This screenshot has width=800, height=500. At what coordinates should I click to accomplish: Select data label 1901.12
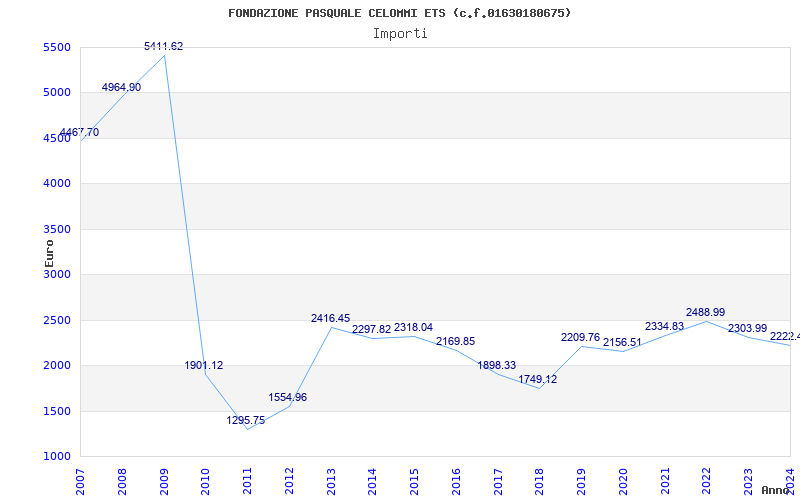click(x=204, y=365)
